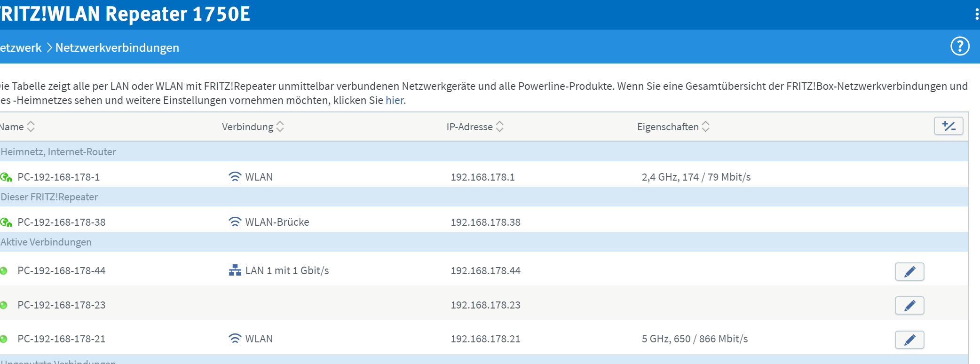980x364 pixels.
Task: Click the three-dot menu icon
Action: (x=977, y=14)
